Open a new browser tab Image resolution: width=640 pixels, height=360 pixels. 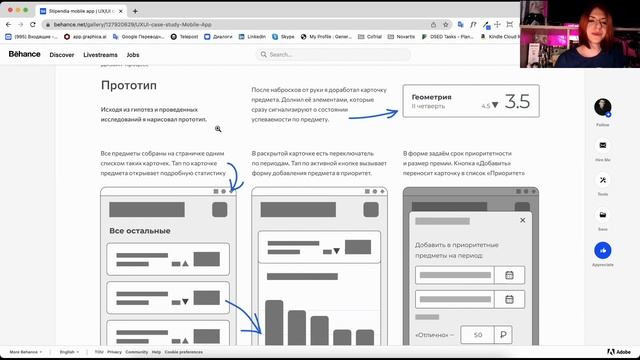[135, 11]
